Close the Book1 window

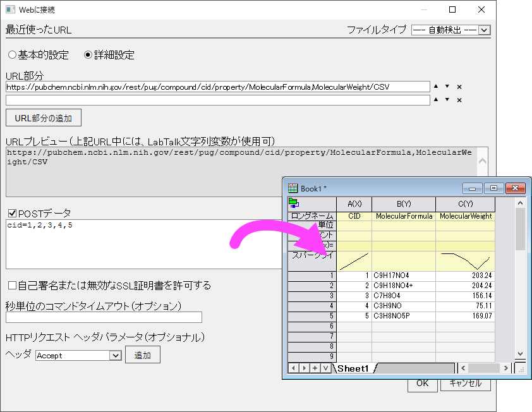click(516, 188)
